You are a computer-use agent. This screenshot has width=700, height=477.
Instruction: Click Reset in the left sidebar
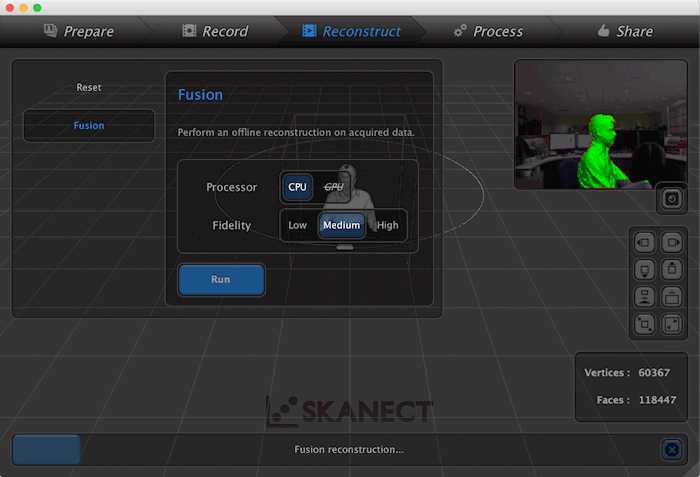[x=88, y=88]
